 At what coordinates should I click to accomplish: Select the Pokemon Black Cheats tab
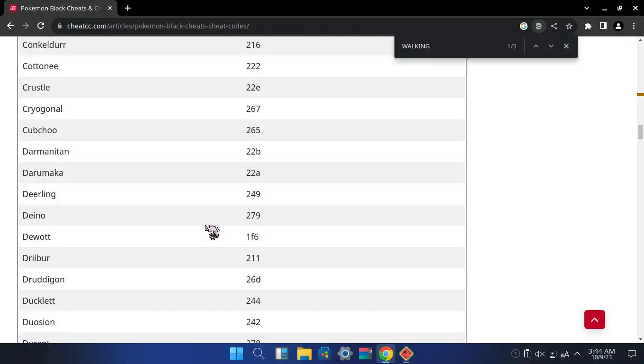pyautogui.click(x=61, y=8)
